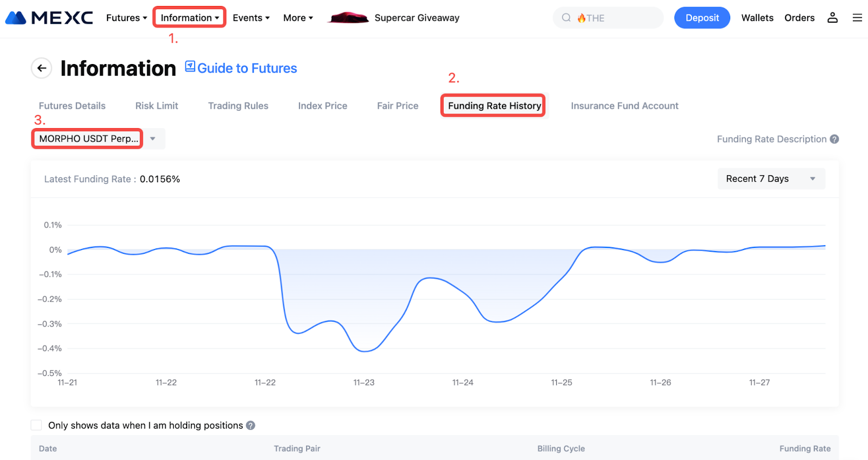Click help icon beside holding positions option

pyautogui.click(x=251, y=425)
